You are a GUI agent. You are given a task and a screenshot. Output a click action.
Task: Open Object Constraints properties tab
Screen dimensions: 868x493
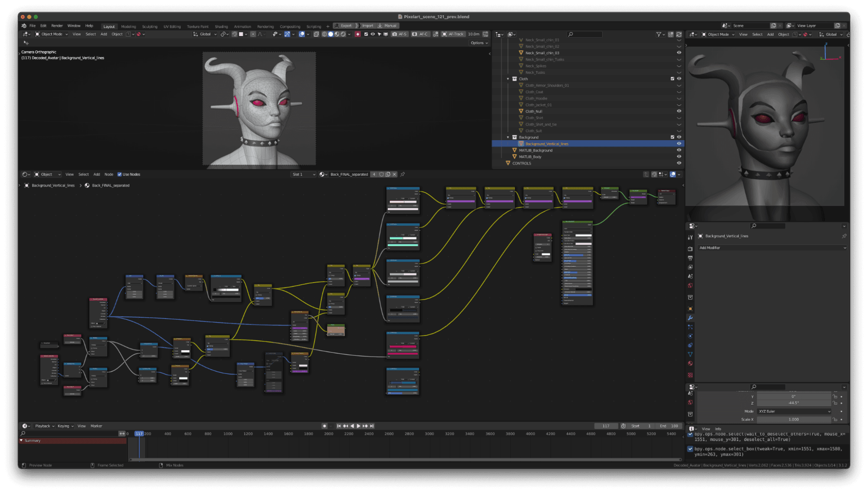(x=690, y=345)
